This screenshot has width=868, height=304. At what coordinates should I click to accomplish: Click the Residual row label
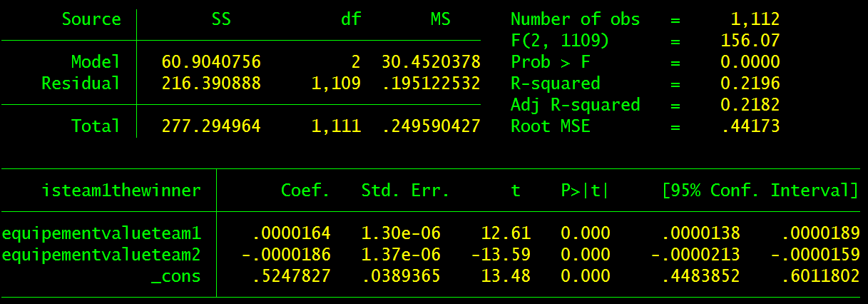81,83
